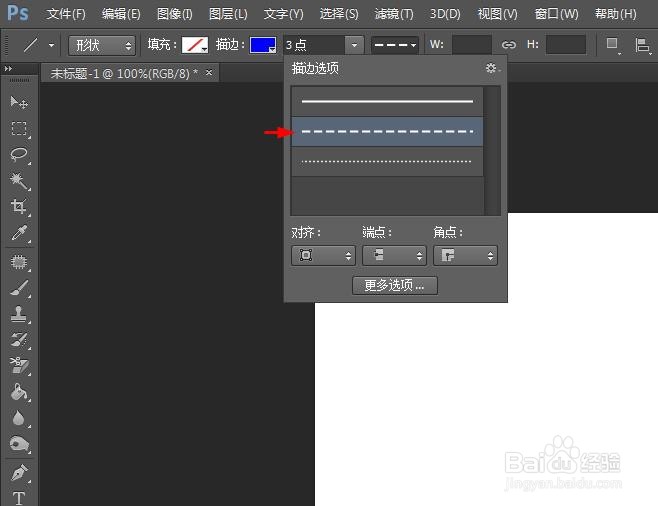This screenshot has width=658, height=506.
Task: Select the Eraser tool
Action: 18,366
